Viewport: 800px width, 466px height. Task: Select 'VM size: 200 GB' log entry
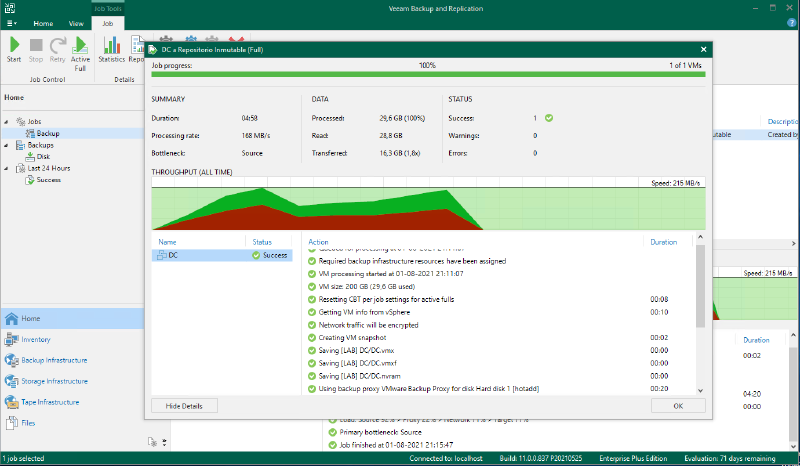click(x=367, y=286)
